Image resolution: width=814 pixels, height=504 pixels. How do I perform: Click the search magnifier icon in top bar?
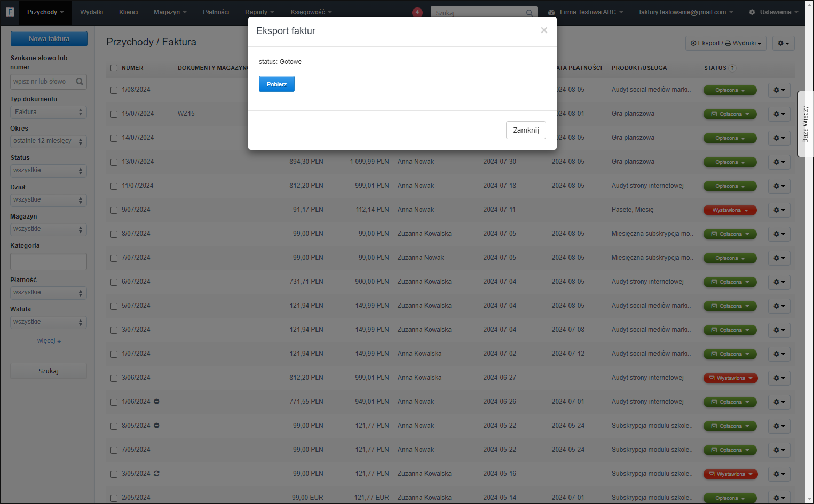point(529,13)
